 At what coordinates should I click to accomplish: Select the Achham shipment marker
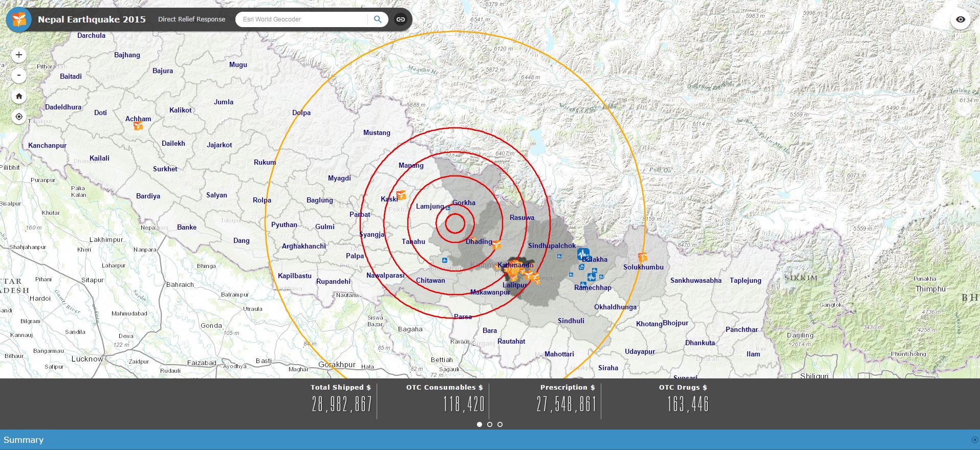(138, 126)
